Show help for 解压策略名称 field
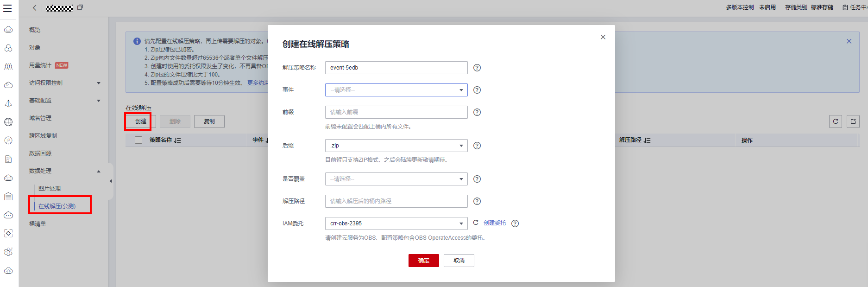The height and width of the screenshot is (287, 868). [x=477, y=68]
